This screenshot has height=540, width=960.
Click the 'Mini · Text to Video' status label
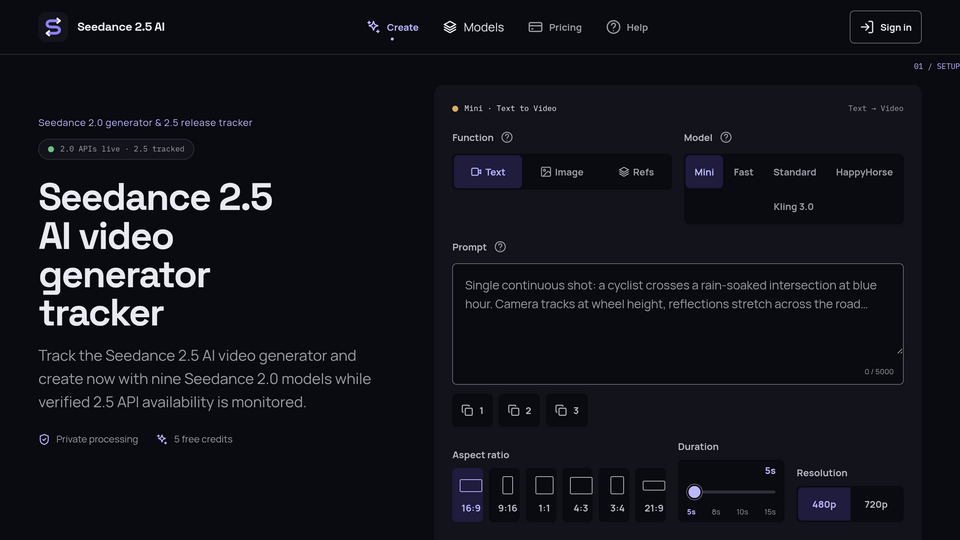coord(510,108)
